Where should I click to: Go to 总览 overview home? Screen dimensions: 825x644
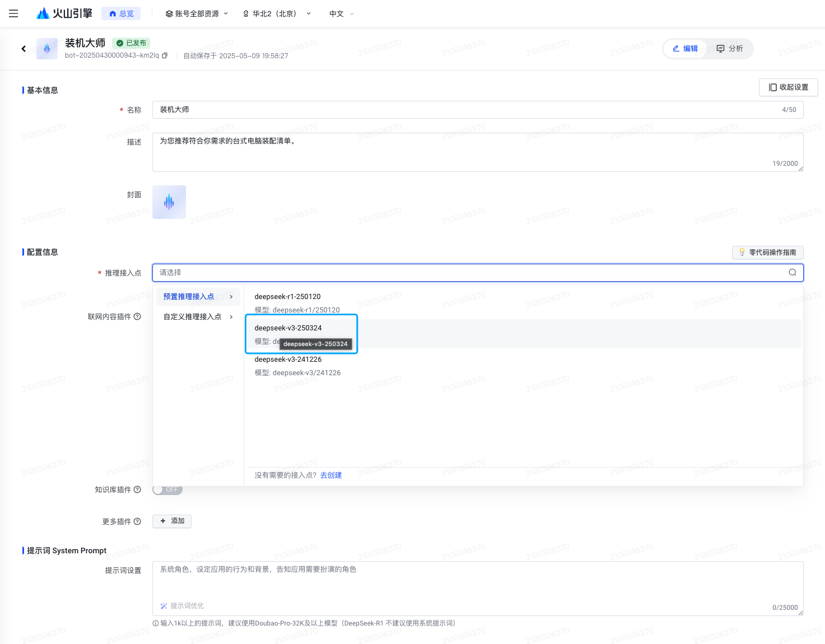[x=121, y=13]
